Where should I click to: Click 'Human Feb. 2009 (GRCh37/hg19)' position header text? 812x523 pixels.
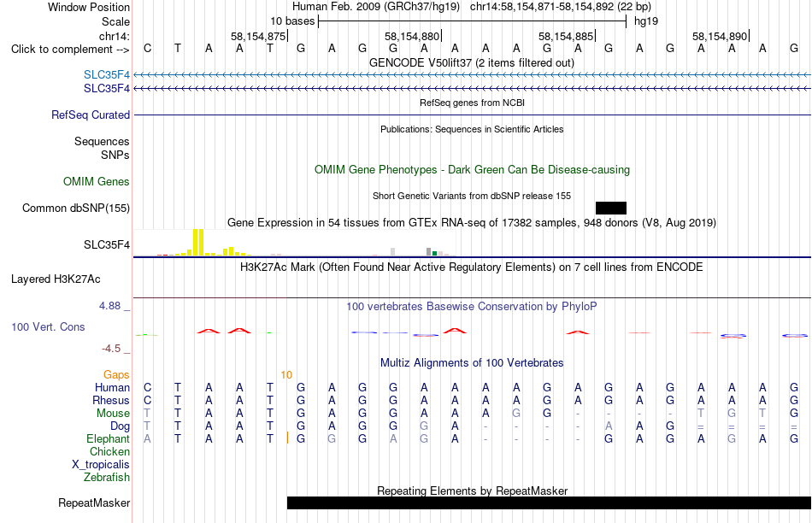(x=376, y=7)
